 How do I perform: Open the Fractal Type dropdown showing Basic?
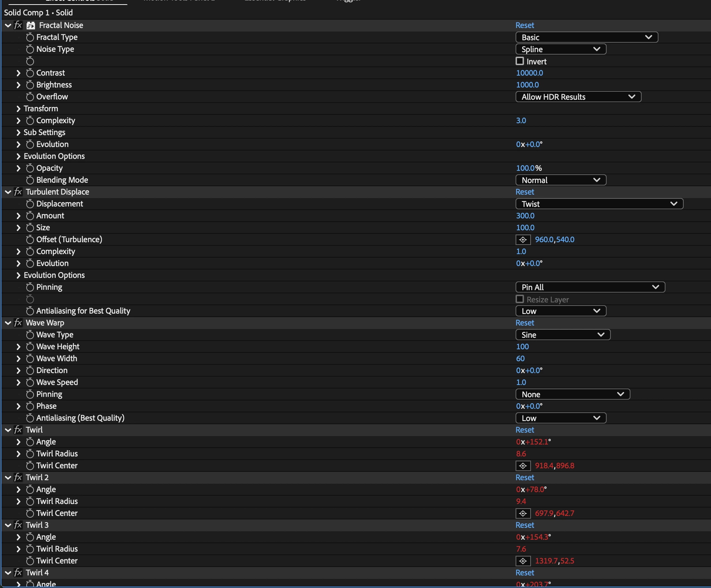(586, 37)
